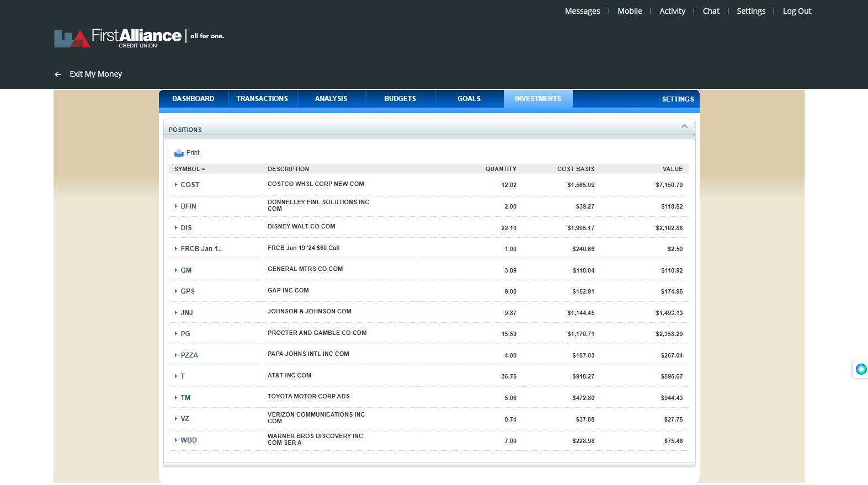Click Log Out in the header
The height and width of the screenshot is (485, 868).
797,11
